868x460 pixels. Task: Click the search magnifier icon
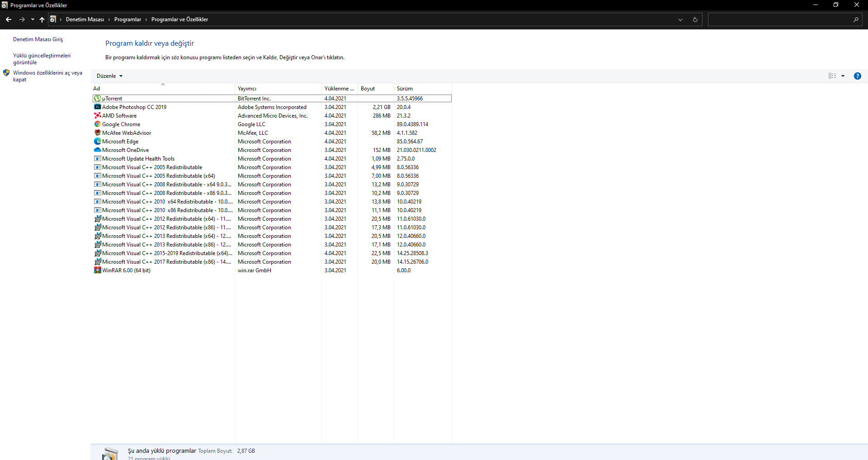coord(856,19)
